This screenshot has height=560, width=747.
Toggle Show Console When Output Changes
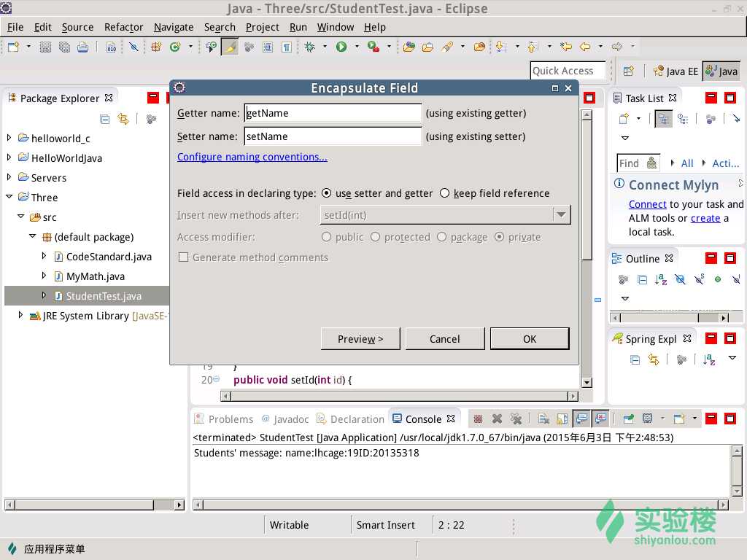(x=581, y=419)
